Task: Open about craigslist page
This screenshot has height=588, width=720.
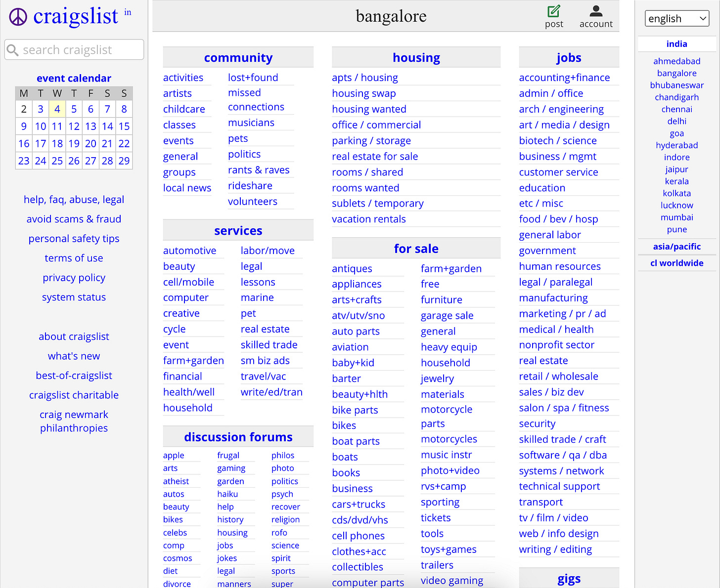Action: point(74,336)
